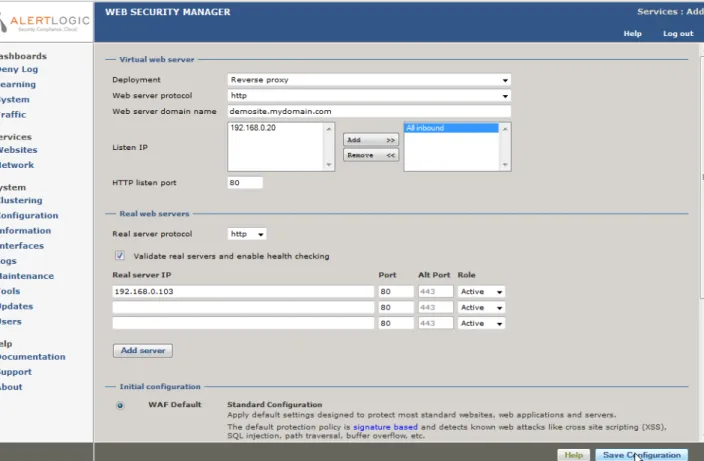The width and height of the screenshot is (704, 461).
Task: Open Clustering sidebar link
Action: point(21,200)
